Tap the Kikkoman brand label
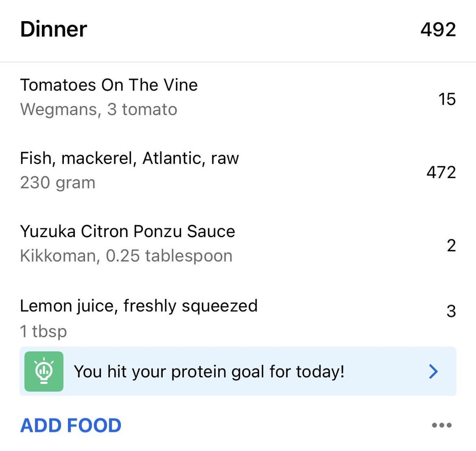This screenshot has width=476, height=451. [60, 256]
